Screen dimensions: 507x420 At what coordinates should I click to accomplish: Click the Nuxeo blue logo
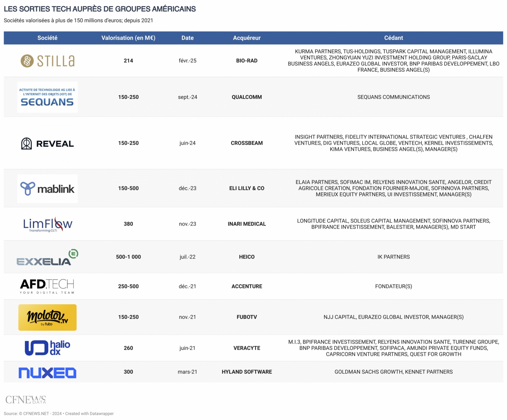pyautogui.click(x=47, y=373)
